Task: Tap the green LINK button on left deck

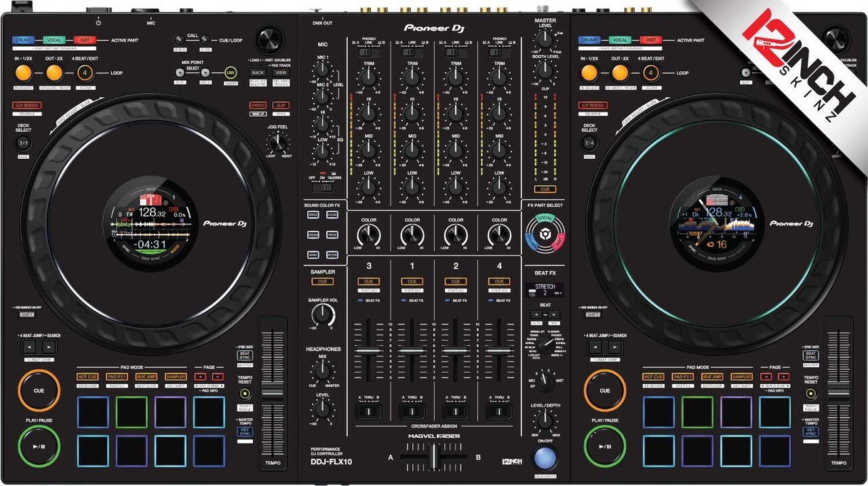Action: [x=231, y=73]
